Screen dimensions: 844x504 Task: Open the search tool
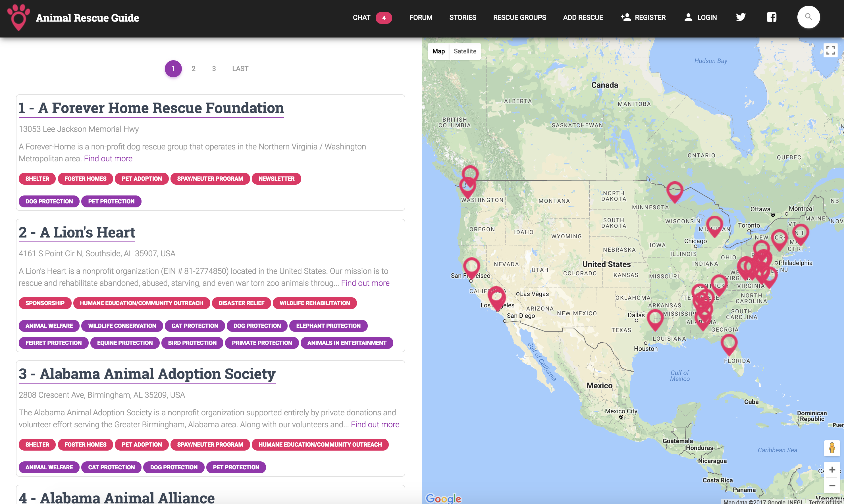[808, 17]
